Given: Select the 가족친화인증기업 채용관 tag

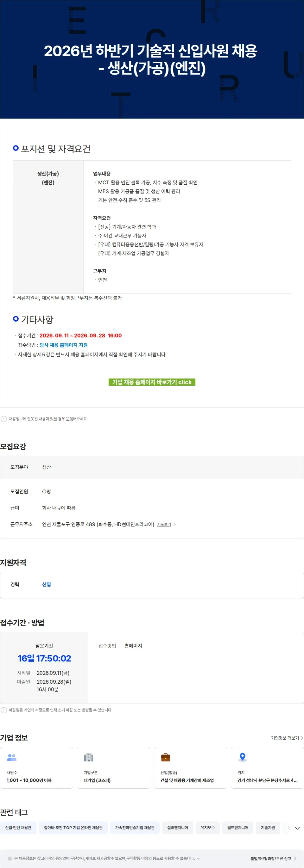Looking at the screenshot, I should pyautogui.click(x=135, y=828).
